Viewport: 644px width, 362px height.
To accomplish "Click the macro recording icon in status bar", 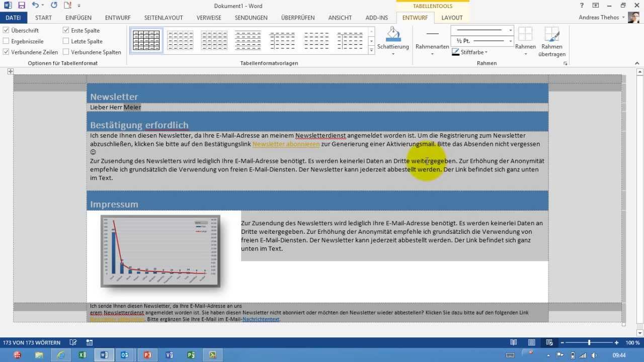I will click(x=90, y=342).
